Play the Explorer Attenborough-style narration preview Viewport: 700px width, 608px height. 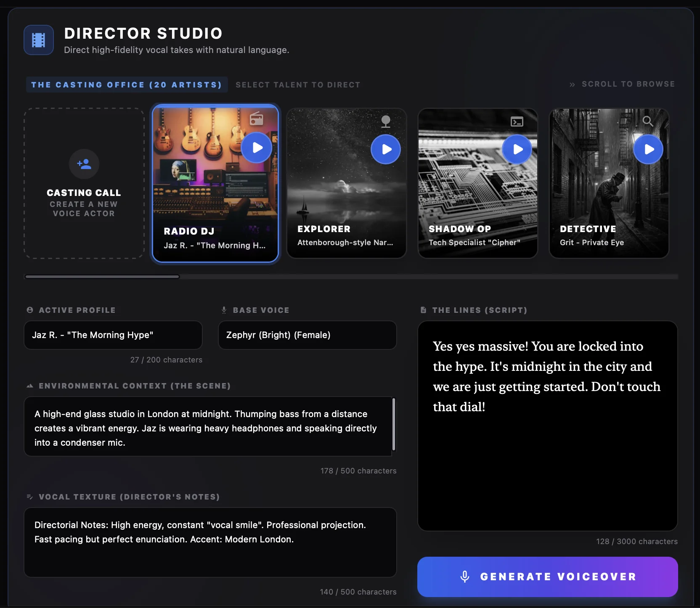(x=386, y=149)
